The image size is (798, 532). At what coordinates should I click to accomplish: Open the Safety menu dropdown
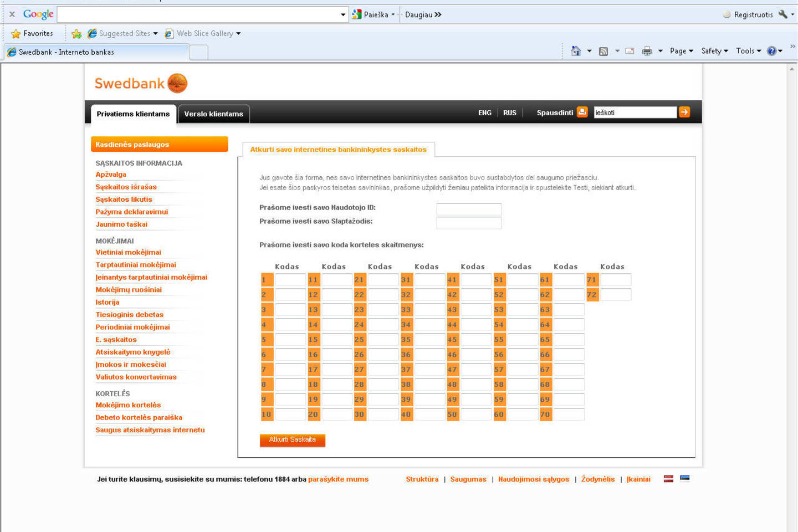coord(715,51)
